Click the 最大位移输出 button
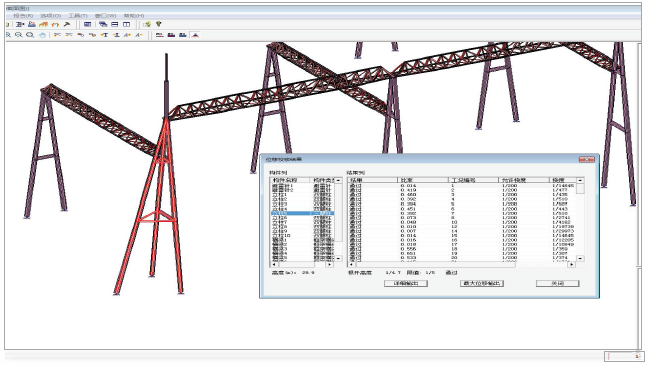Screen dimensions: 648x366 click(x=481, y=283)
